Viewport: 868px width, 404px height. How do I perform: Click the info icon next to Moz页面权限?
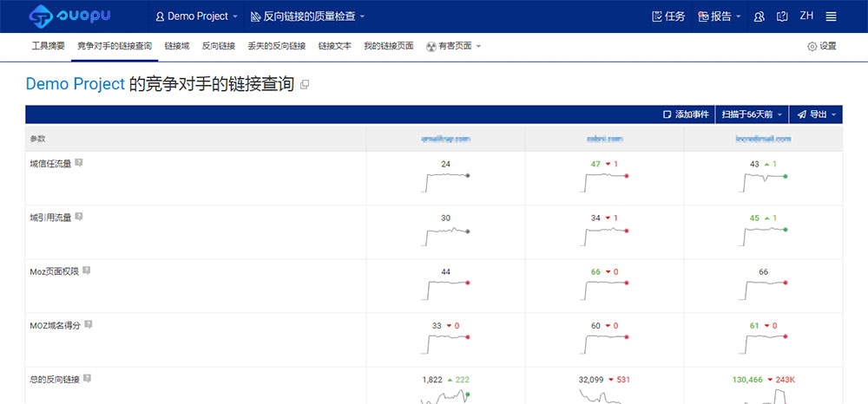[86, 270]
